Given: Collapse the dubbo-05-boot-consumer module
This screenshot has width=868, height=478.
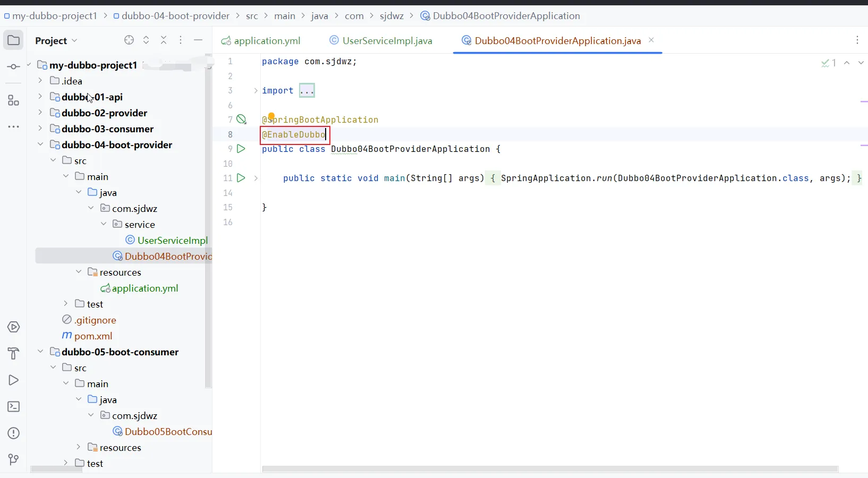Looking at the screenshot, I should point(40,352).
